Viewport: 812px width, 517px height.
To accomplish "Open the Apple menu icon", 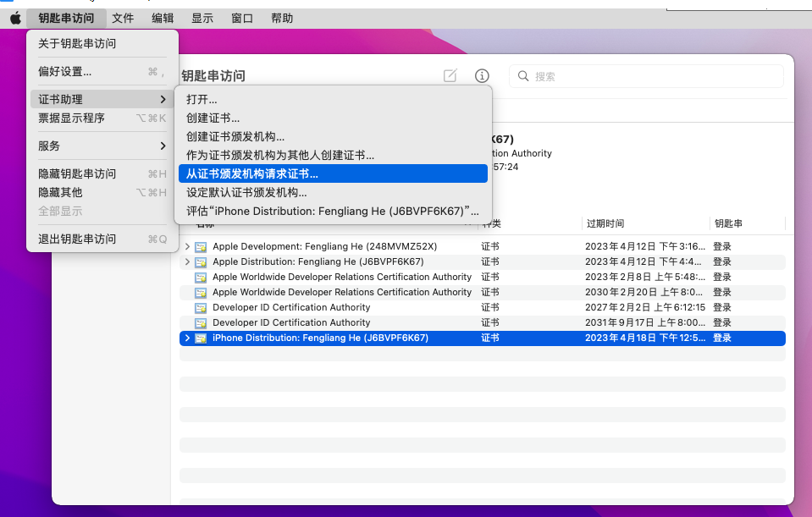I will 15,18.
